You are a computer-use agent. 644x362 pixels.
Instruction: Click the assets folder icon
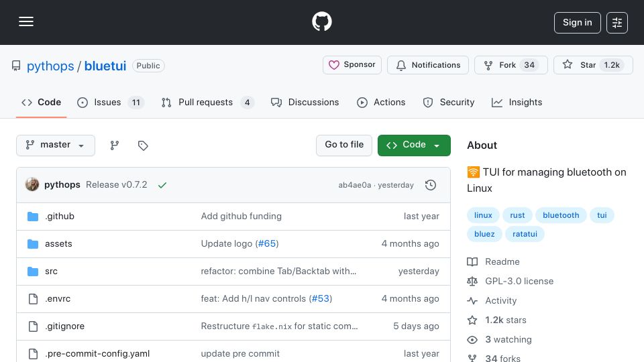33,244
